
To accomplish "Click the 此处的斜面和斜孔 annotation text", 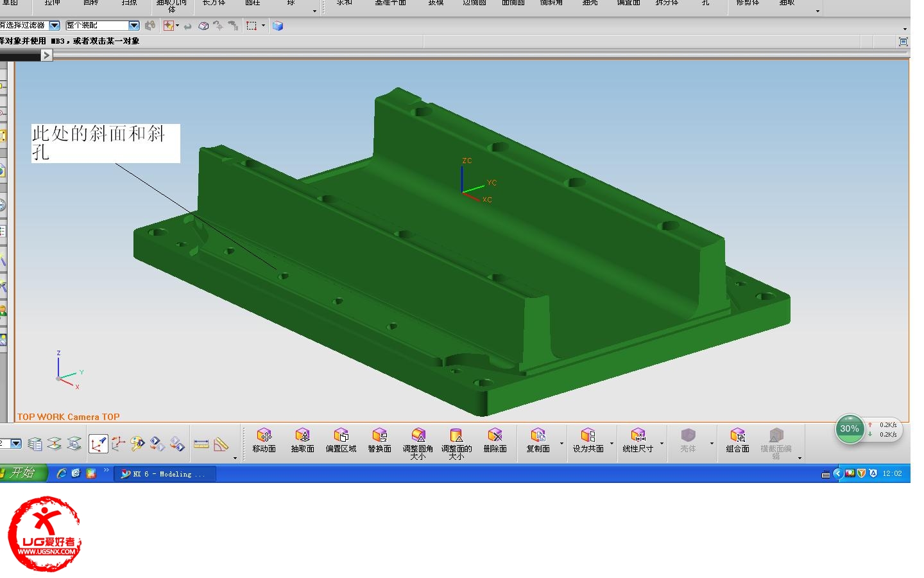I will (x=105, y=143).
